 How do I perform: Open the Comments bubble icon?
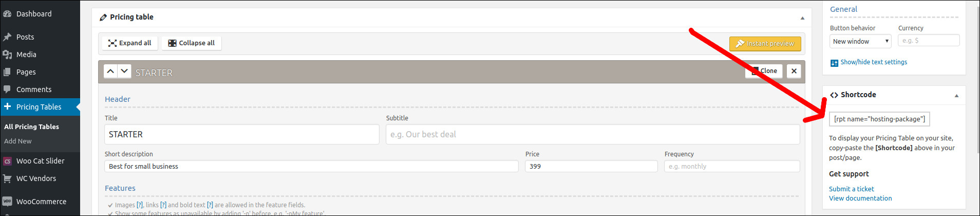[x=7, y=89]
